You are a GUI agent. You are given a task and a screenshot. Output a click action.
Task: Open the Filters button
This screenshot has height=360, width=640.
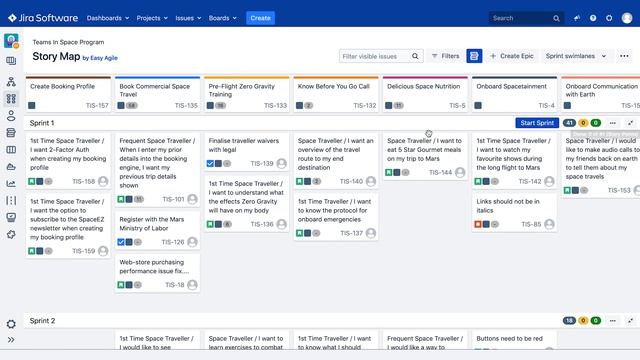[446, 56]
